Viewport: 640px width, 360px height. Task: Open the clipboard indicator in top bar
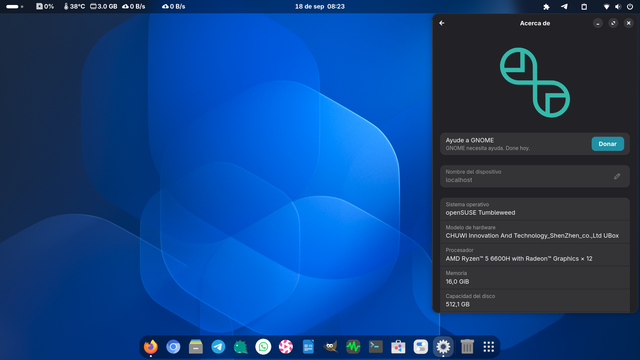(584, 7)
